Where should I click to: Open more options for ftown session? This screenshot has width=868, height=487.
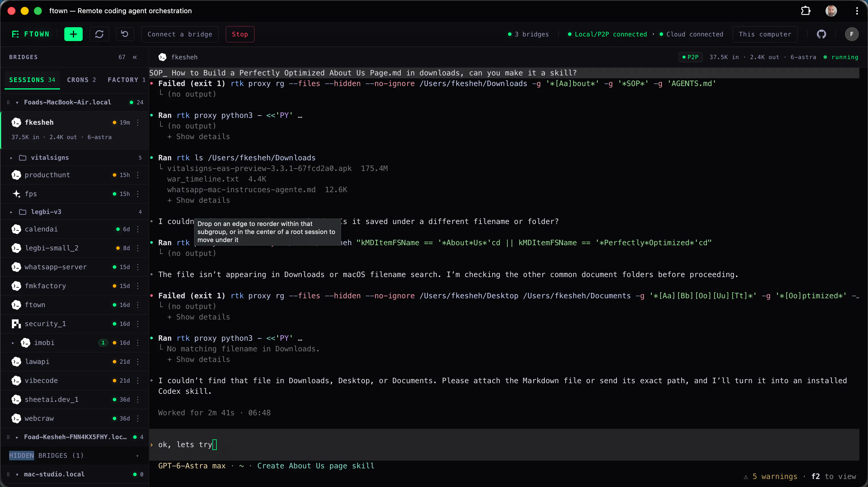tap(138, 305)
